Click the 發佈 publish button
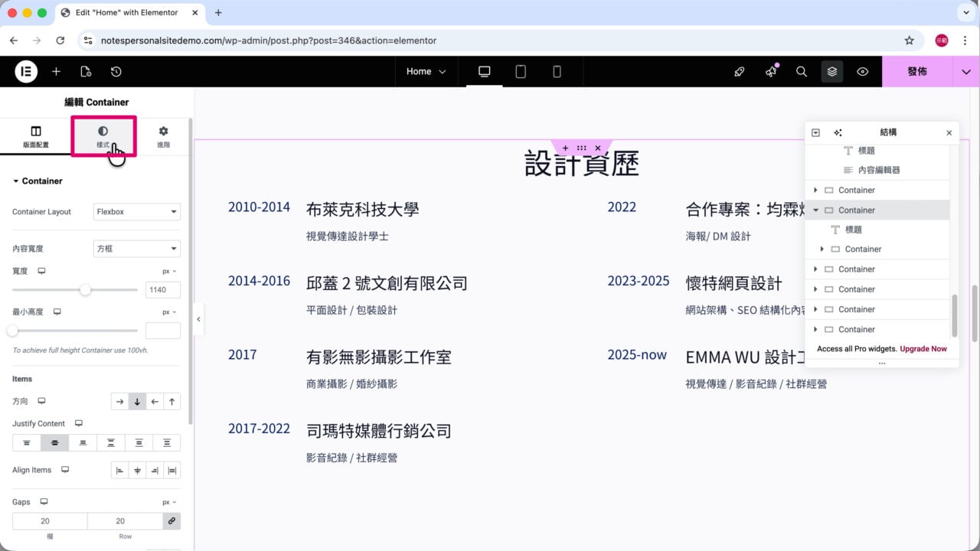980x551 pixels. (x=917, y=71)
